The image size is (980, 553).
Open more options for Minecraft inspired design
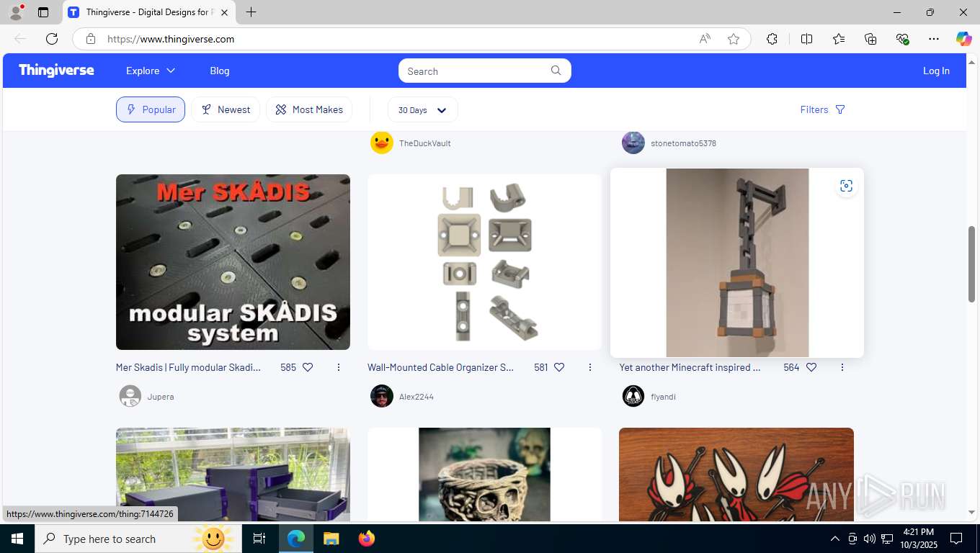click(842, 367)
